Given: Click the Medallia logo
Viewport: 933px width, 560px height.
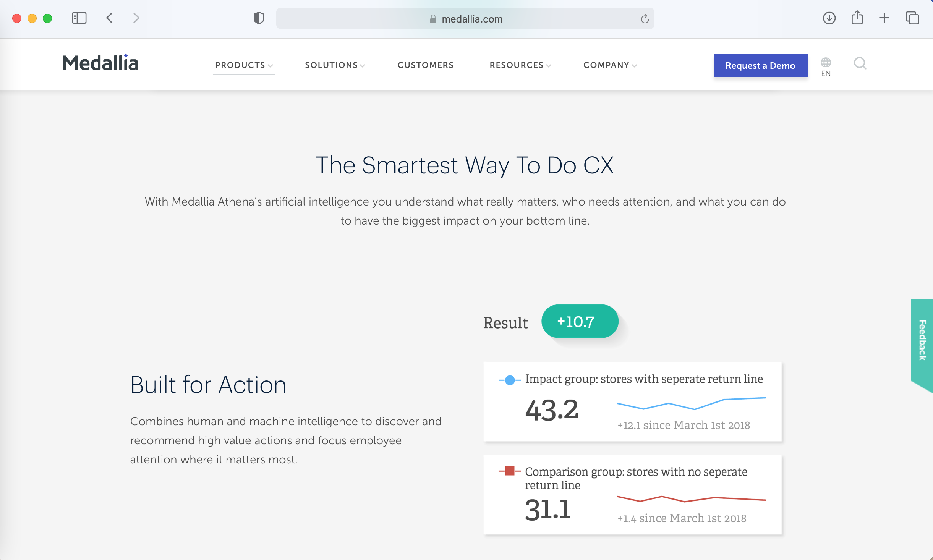Looking at the screenshot, I should pyautogui.click(x=100, y=63).
